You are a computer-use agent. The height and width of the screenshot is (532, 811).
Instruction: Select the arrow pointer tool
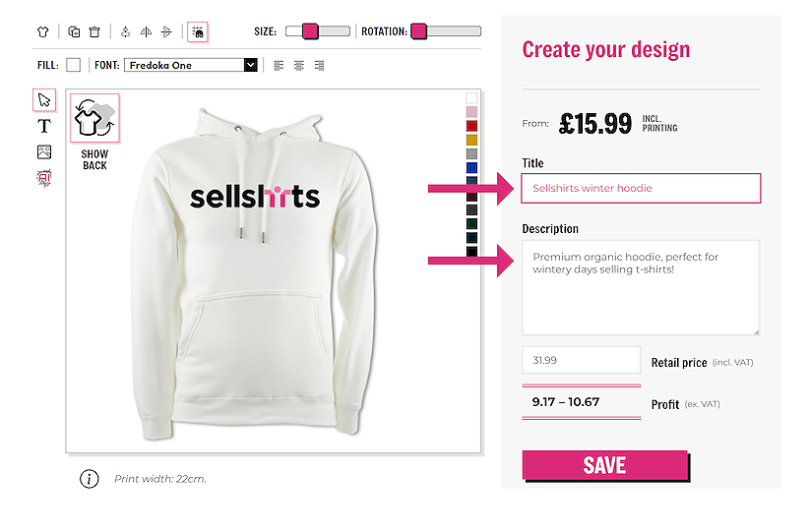point(44,100)
